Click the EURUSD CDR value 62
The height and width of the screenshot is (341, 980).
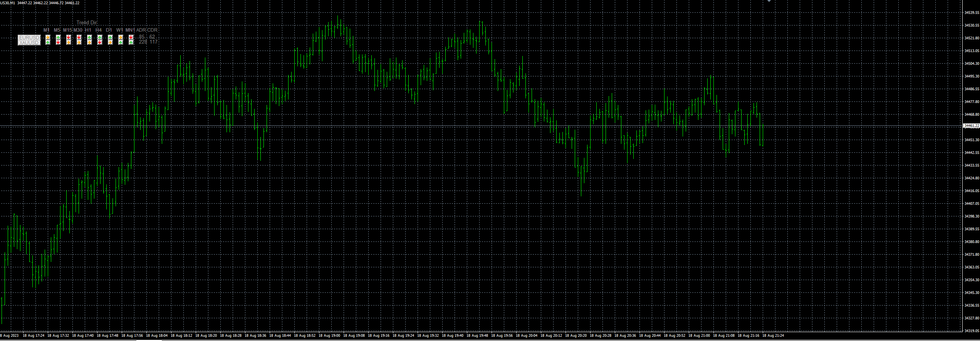click(152, 37)
